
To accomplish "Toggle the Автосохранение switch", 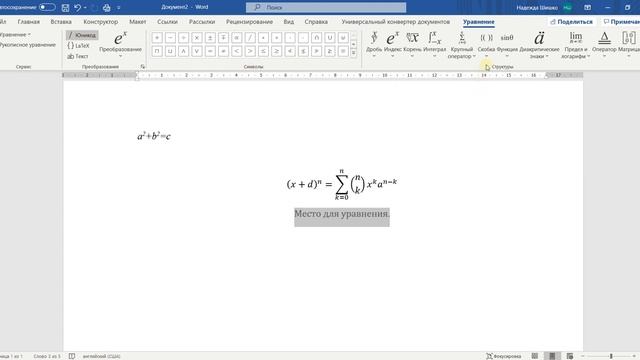I will 47,7.
